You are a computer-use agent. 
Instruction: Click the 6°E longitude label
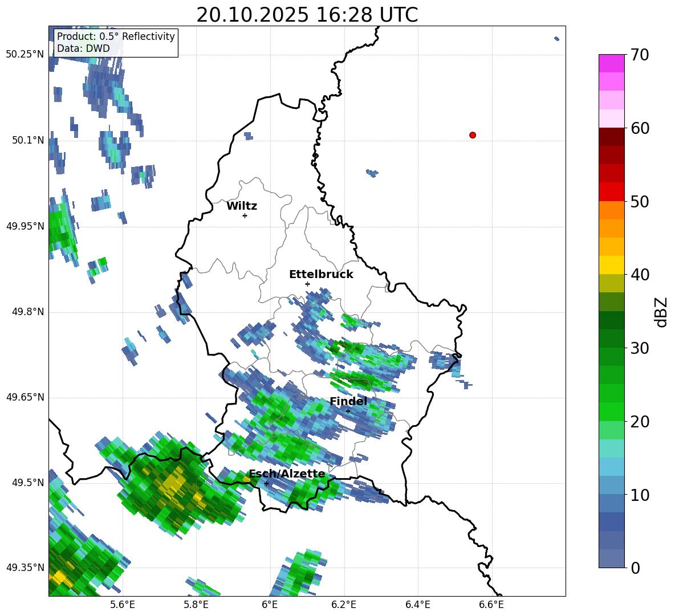(270, 605)
